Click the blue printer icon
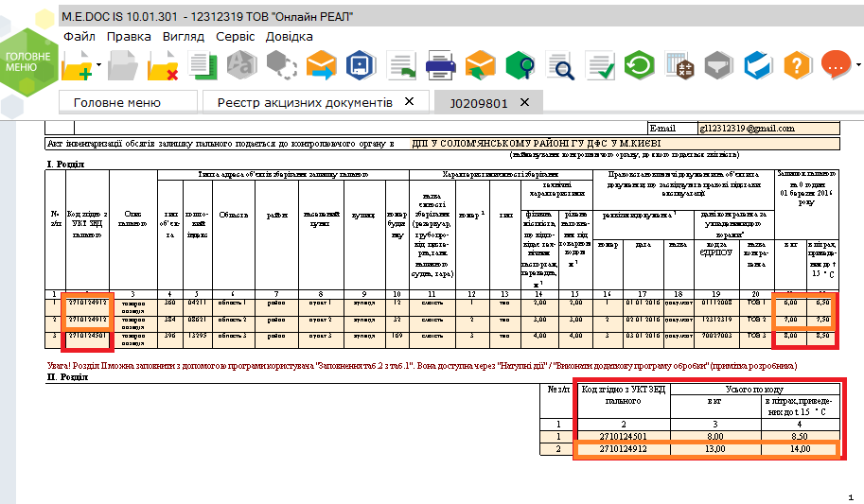Image resolution: width=864 pixels, height=504 pixels. 441,66
